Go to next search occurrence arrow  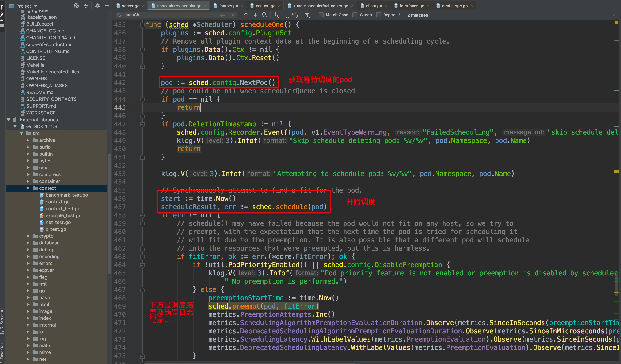(x=255, y=15)
